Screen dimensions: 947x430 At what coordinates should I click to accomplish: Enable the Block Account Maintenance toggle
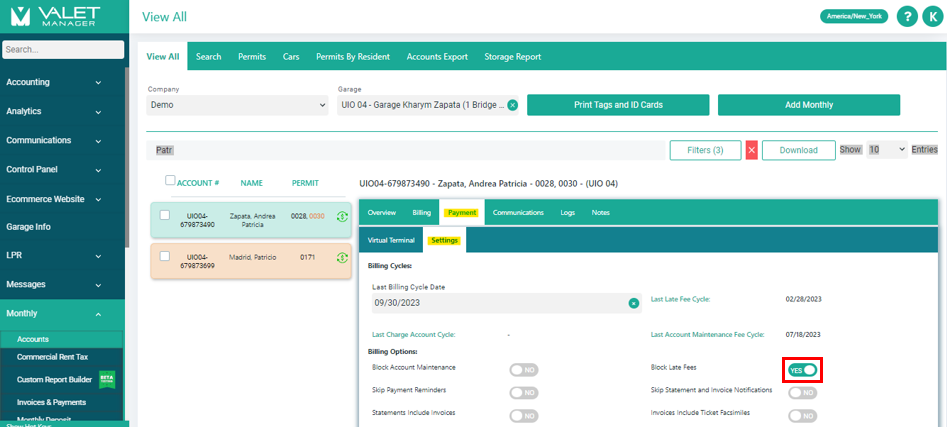(523, 370)
